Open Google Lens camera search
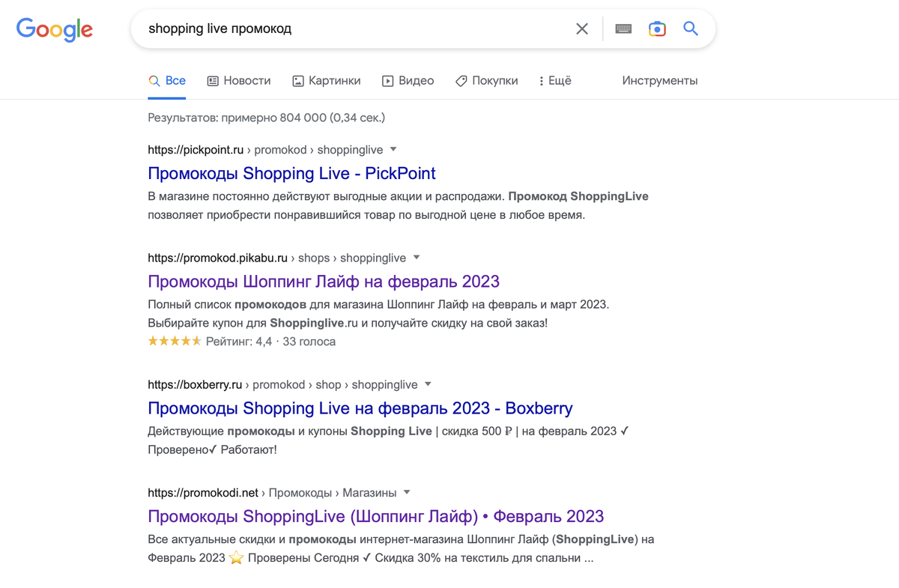899x588 pixels. pyautogui.click(x=657, y=28)
